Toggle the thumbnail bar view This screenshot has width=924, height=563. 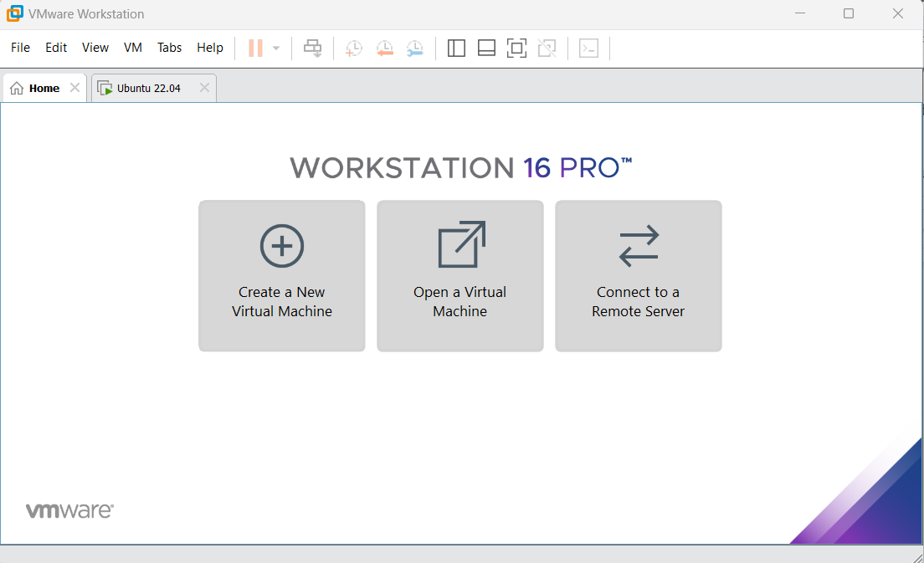point(486,49)
